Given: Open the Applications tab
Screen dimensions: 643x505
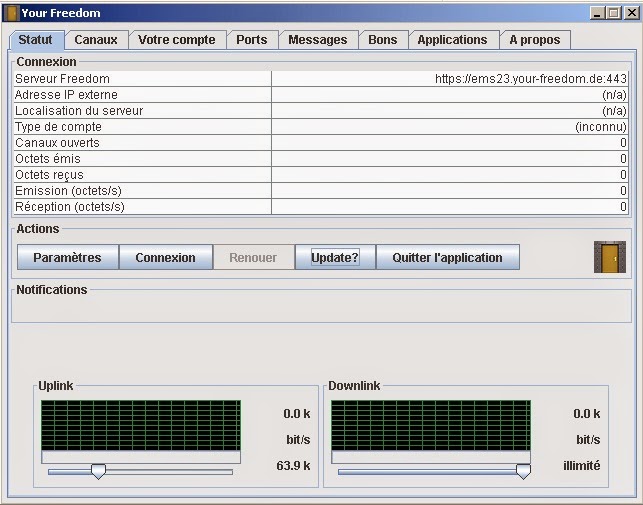Looking at the screenshot, I should point(453,40).
